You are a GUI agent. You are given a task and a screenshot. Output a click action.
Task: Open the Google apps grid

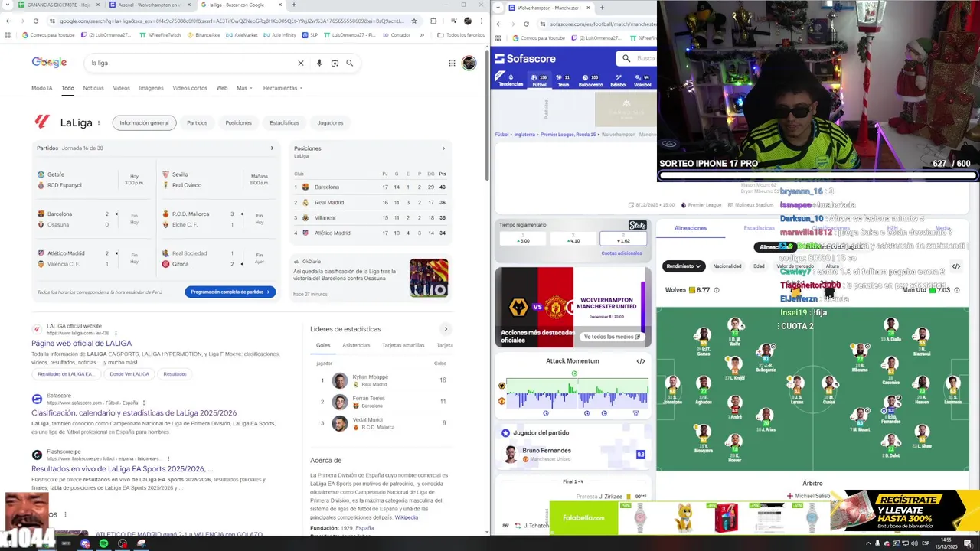pyautogui.click(x=452, y=63)
